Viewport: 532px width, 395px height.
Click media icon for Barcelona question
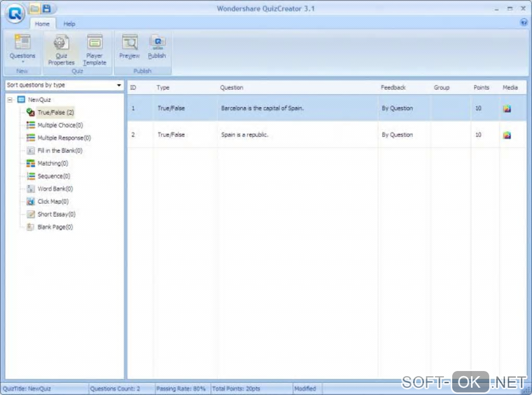[507, 108]
